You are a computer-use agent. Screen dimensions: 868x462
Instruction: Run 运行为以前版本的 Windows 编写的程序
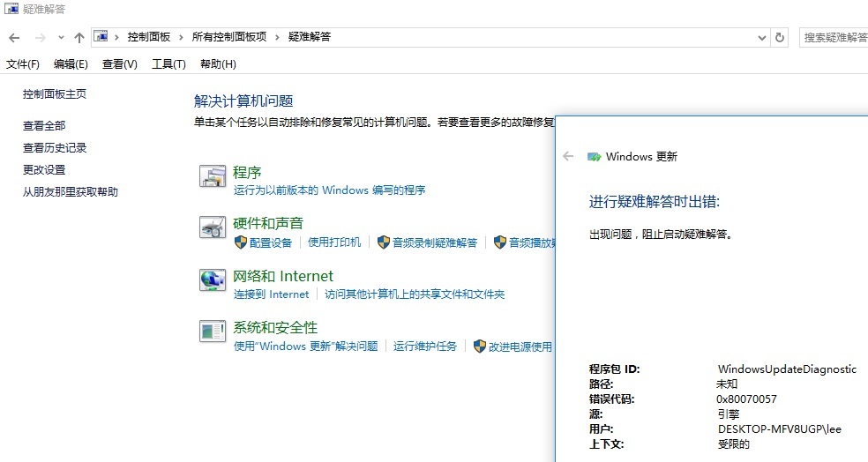click(x=329, y=190)
